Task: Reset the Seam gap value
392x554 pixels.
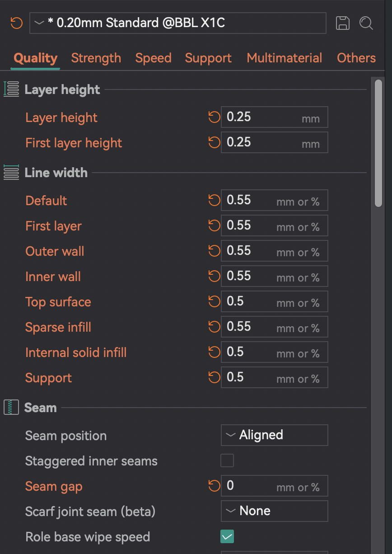Action: pos(214,486)
